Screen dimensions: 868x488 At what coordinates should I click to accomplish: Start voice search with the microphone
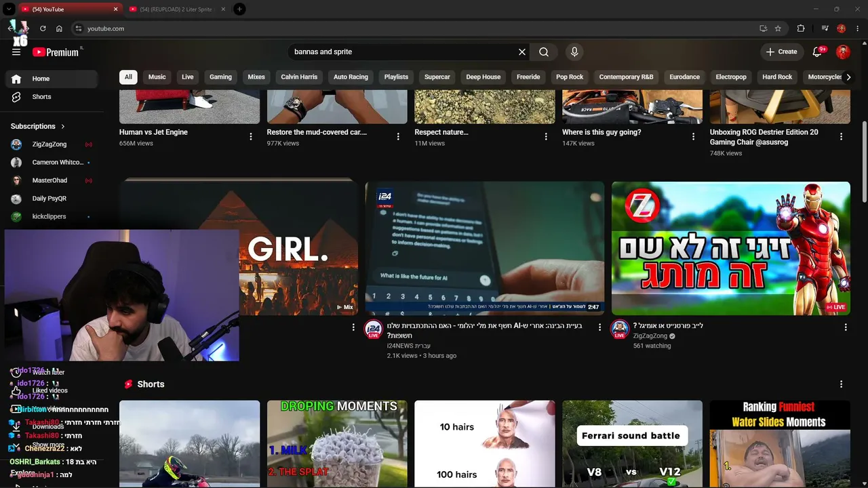(x=574, y=52)
